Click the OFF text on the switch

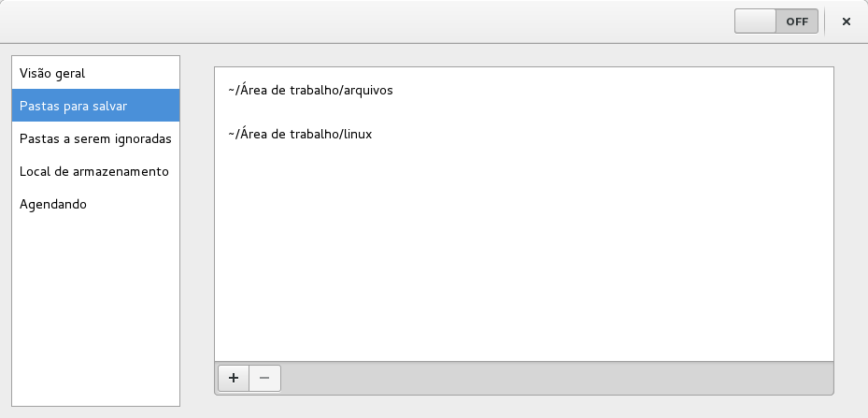pos(797,22)
